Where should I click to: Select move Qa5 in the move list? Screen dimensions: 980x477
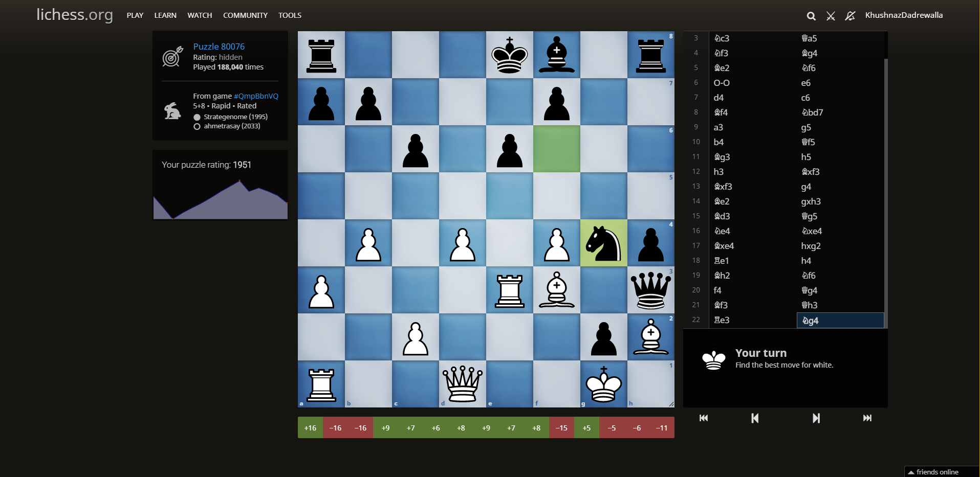(x=810, y=38)
